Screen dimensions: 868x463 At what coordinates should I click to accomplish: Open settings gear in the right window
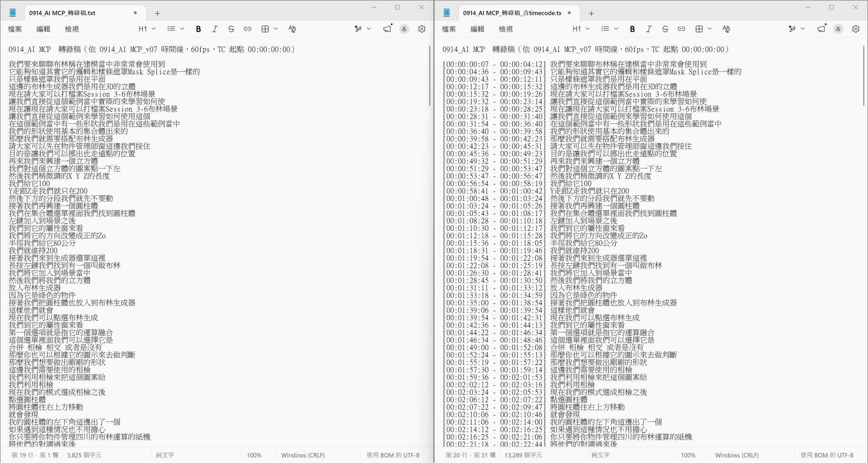[x=856, y=29]
